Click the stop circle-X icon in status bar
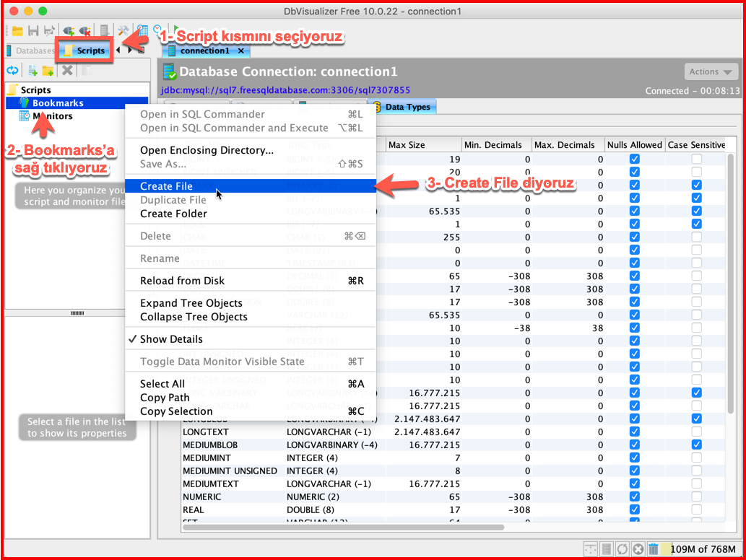Image resolution: width=746 pixels, height=560 pixels. (638, 549)
